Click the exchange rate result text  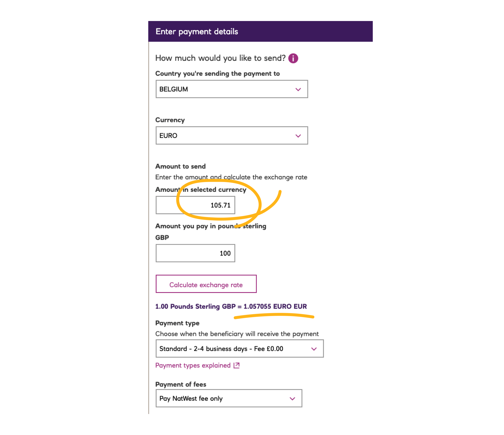(x=231, y=306)
